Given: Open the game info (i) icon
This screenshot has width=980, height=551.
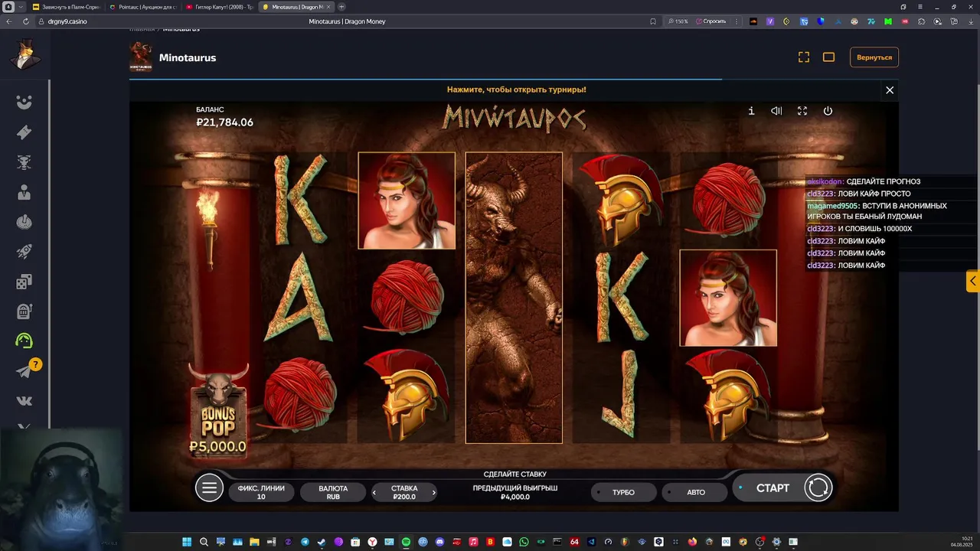Looking at the screenshot, I should 751,111.
